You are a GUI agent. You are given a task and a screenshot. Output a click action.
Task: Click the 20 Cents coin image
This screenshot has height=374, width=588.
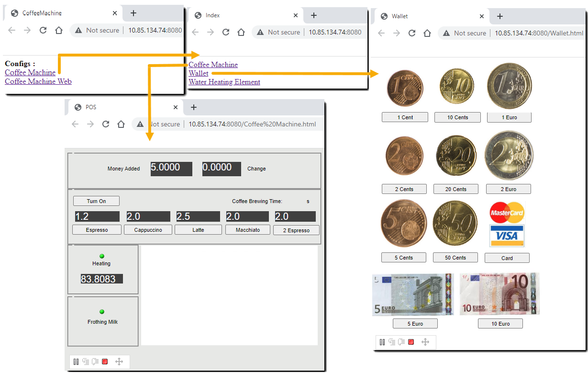456,156
